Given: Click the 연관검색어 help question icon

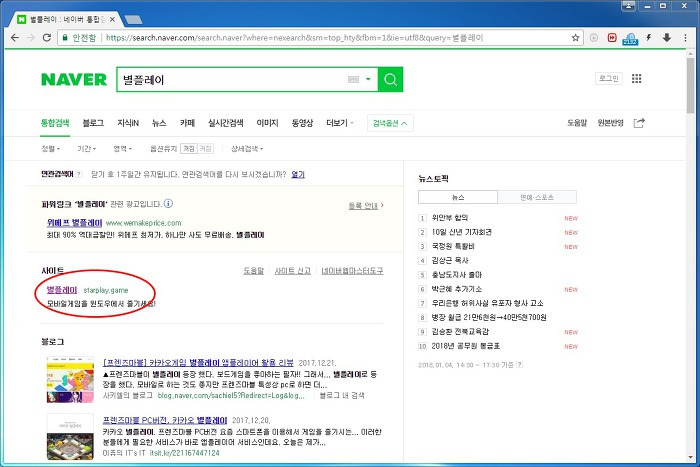Looking at the screenshot, I should (79, 175).
